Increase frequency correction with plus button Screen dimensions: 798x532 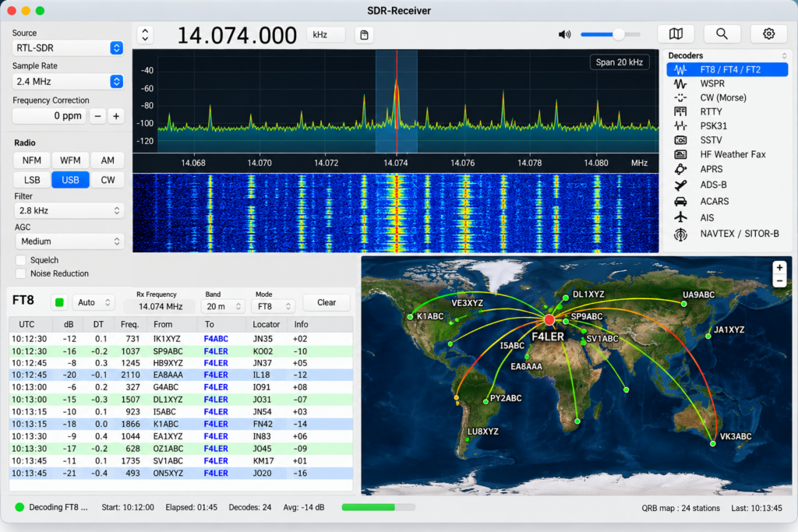point(116,116)
